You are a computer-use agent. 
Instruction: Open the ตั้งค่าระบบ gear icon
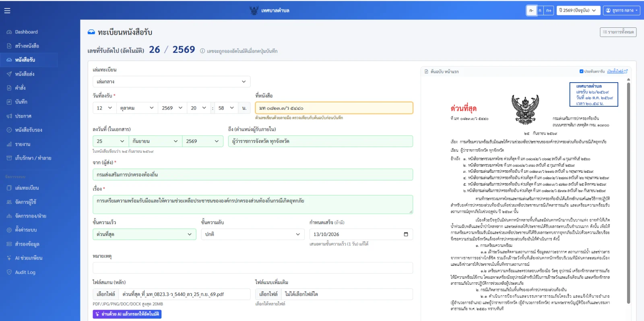[9, 230]
